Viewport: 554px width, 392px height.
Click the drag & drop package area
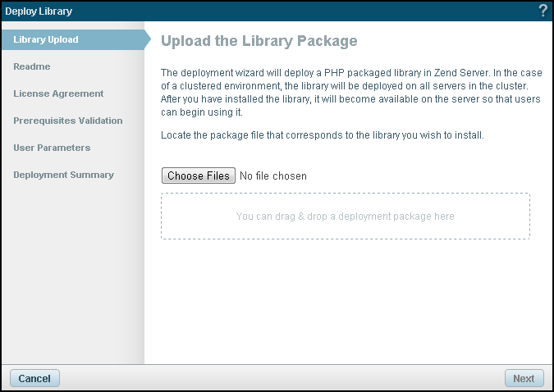point(345,217)
